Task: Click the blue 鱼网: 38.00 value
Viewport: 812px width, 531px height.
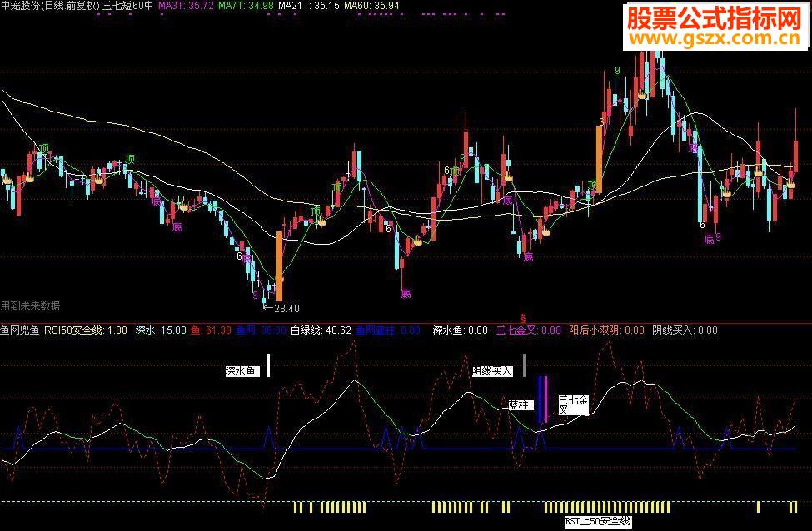Action: 261,330
